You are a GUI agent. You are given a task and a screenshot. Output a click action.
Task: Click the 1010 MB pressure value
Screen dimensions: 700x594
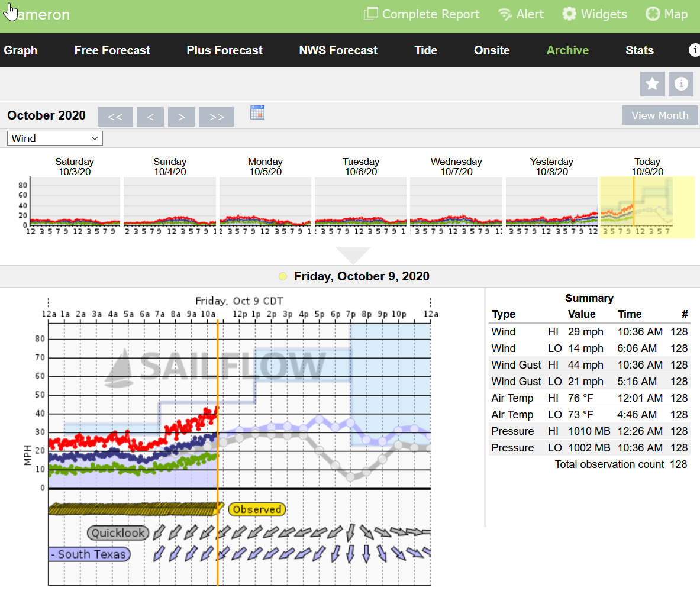point(589,431)
